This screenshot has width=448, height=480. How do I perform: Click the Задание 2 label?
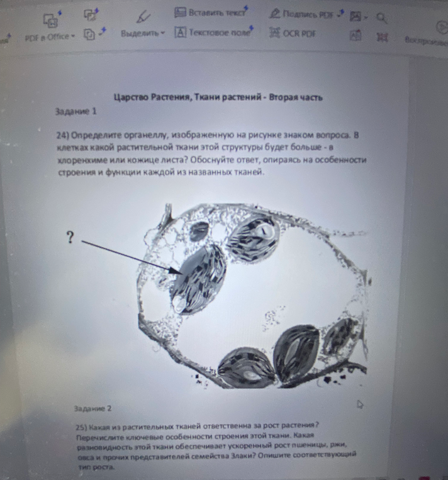click(92, 408)
